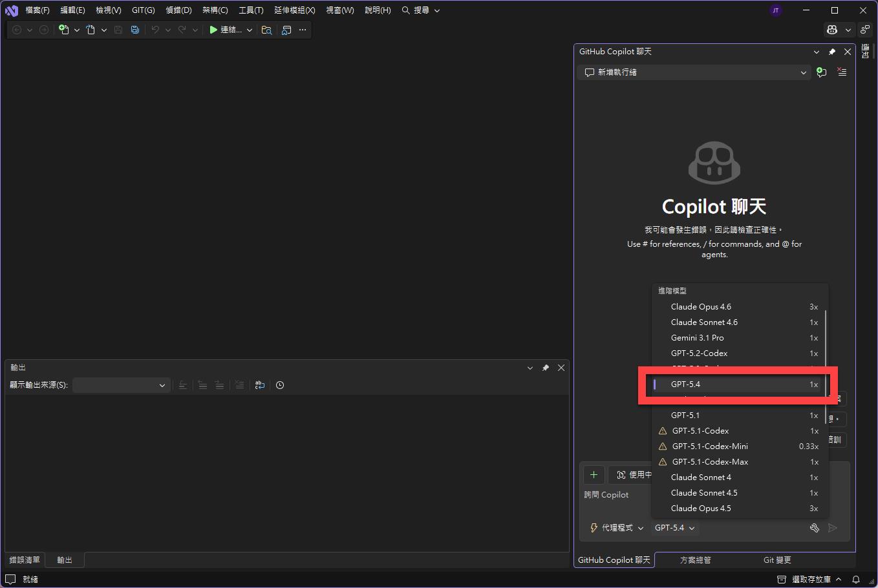Click the paperclip tools icon in chat input
878x588 pixels.
(815, 528)
